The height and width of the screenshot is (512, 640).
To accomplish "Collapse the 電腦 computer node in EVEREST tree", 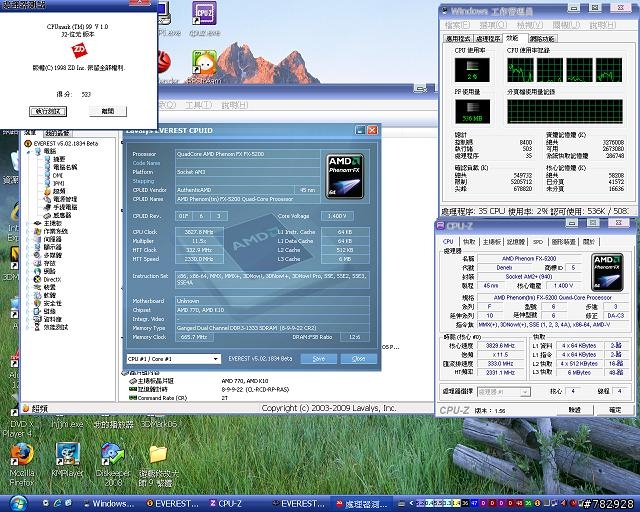I will 29,151.
